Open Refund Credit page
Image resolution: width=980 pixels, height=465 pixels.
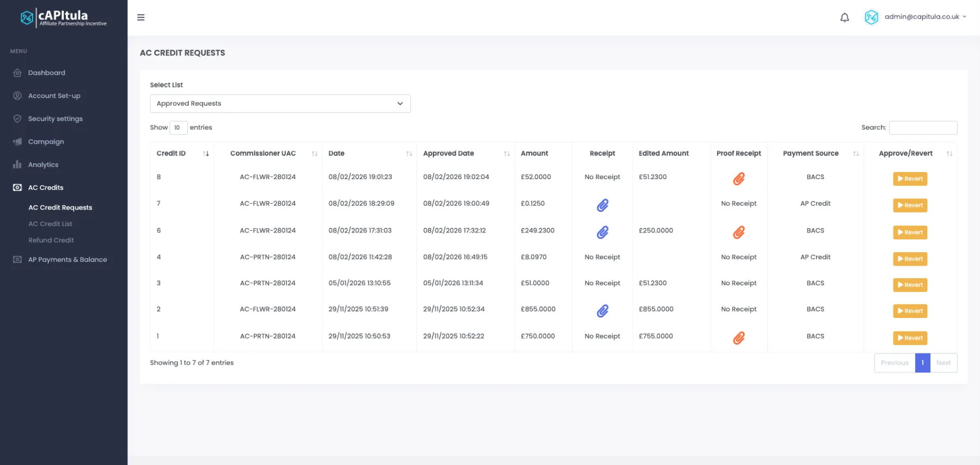(x=51, y=240)
